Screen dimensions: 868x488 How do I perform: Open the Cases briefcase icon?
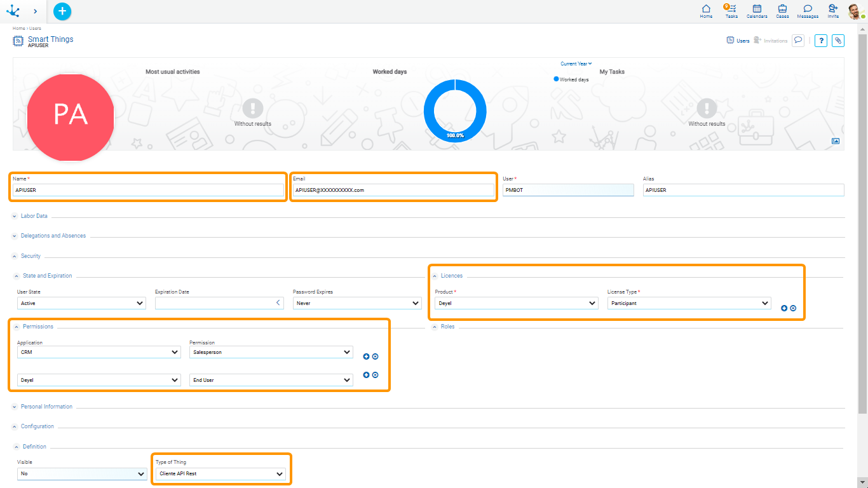pyautogui.click(x=782, y=11)
